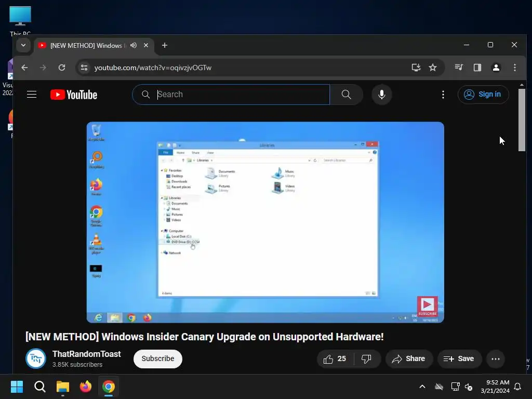Image resolution: width=532 pixels, height=399 pixels.
Task: Open a new Chrome tab
Action: pyautogui.click(x=165, y=45)
